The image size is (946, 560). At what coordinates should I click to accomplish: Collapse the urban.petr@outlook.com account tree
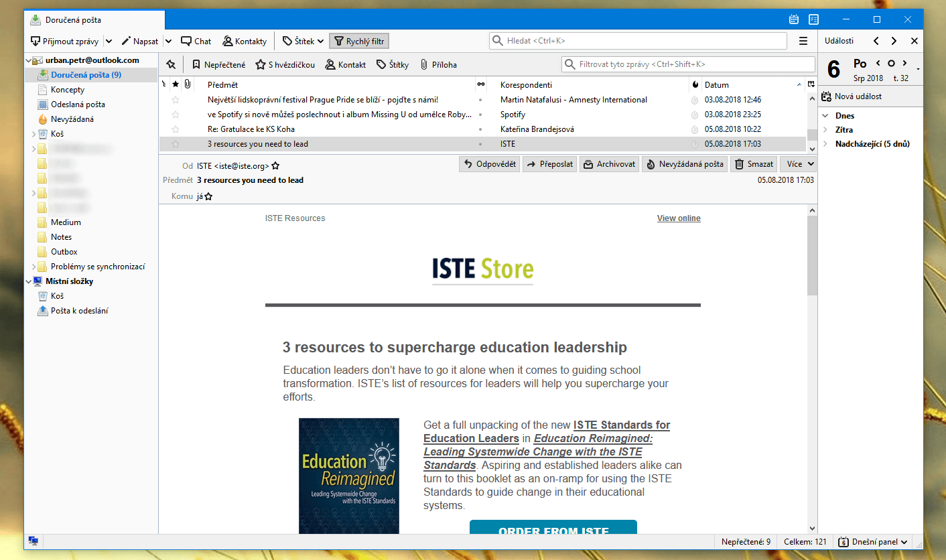[x=29, y=60]
